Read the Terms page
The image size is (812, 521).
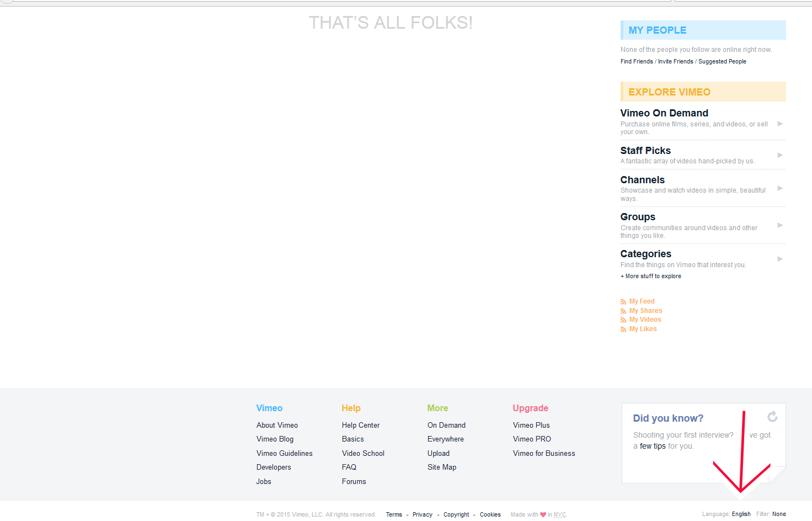[x=394, y=514]
